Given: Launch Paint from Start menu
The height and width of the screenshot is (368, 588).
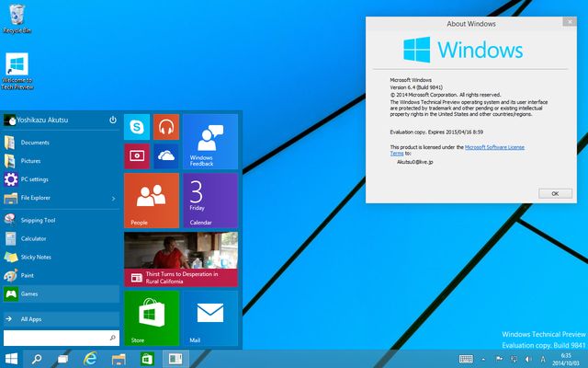Looking at the screenshot, I should coord(62,275).
